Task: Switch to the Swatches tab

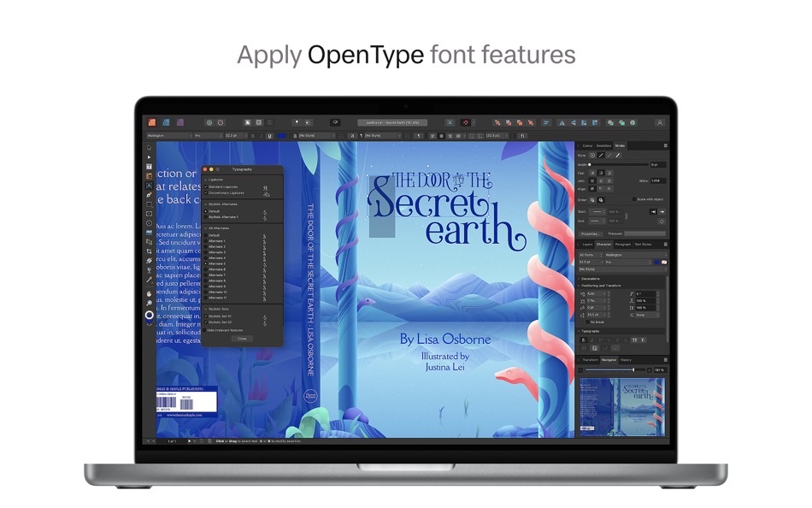Action: pos(603,145)
